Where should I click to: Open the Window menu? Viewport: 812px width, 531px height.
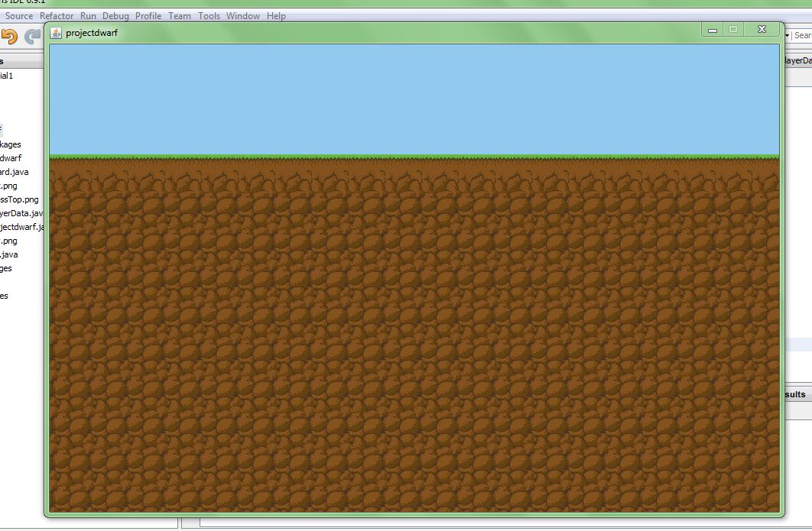pos(243,16)
